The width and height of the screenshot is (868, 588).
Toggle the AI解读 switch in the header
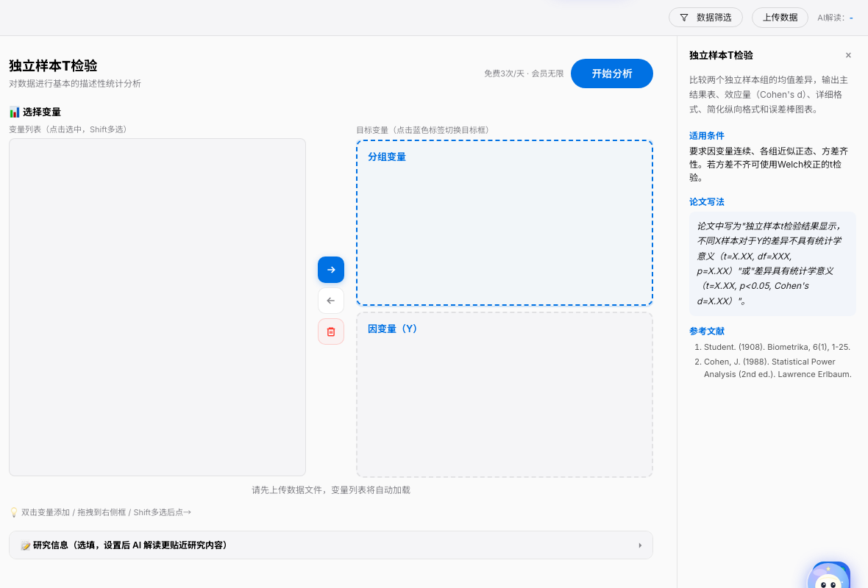851,18
